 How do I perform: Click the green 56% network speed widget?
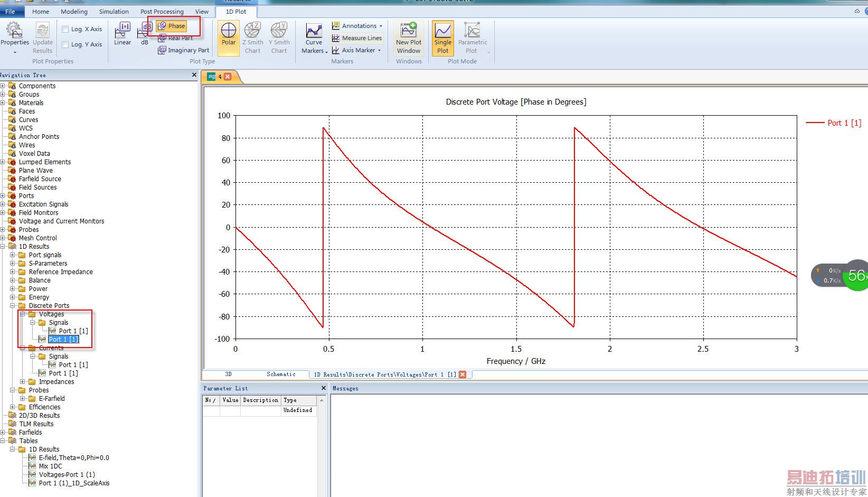tap(855, 275)
